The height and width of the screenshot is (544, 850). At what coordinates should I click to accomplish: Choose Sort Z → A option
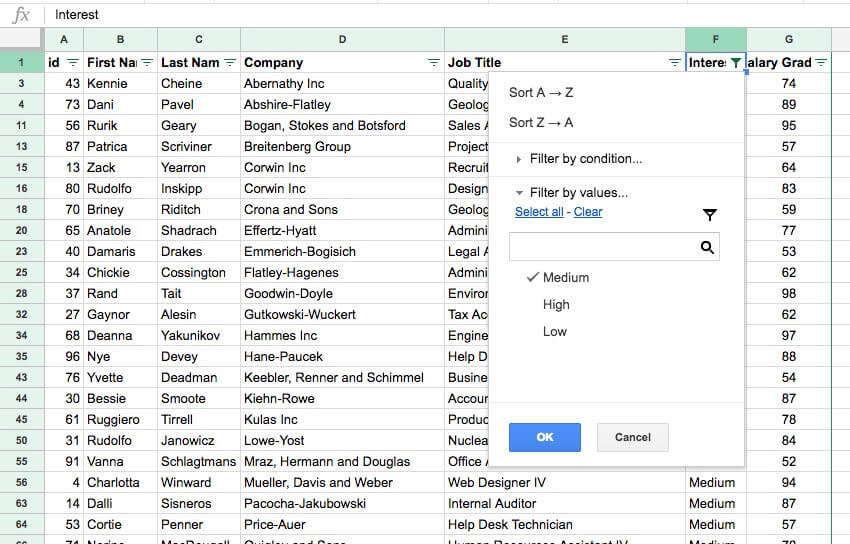pos(541,122)
